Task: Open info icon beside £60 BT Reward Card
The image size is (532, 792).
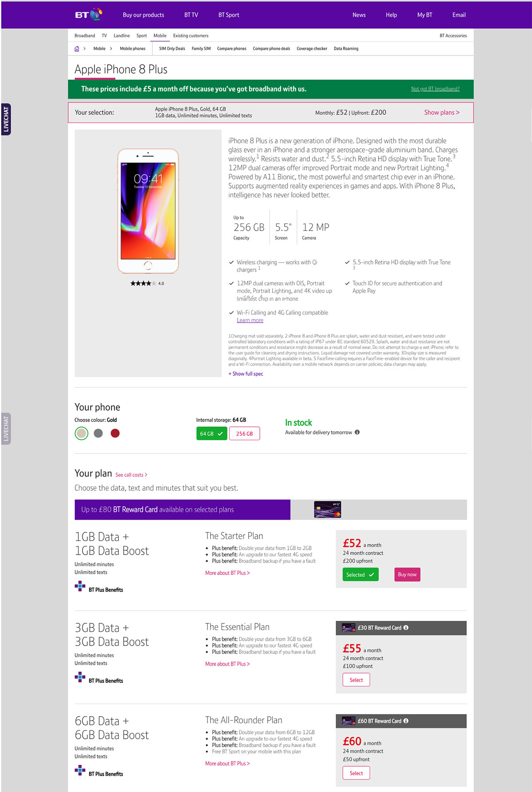Action: (x=406, y=721)
